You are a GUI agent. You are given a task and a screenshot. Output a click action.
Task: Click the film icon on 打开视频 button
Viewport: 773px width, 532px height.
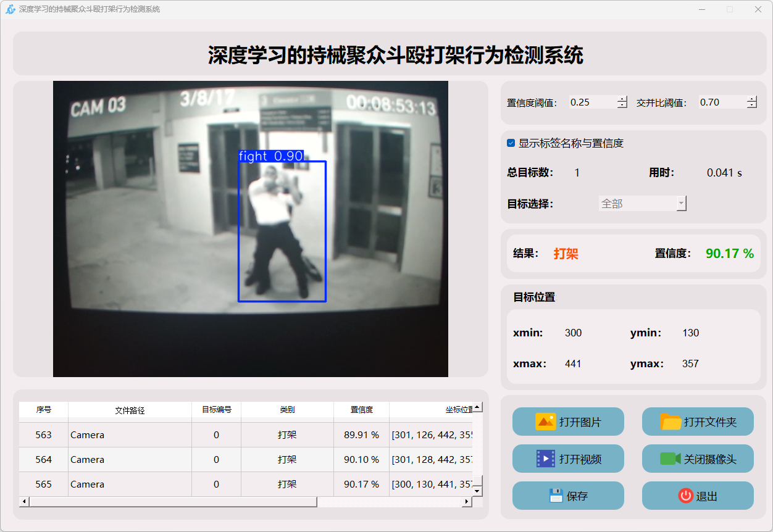click(x=545, y=459)
